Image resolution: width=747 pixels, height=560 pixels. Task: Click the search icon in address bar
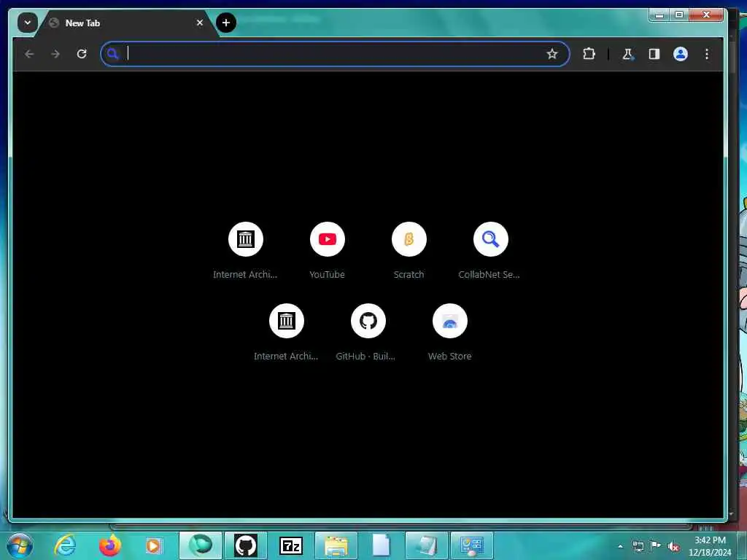coord(112,54)
